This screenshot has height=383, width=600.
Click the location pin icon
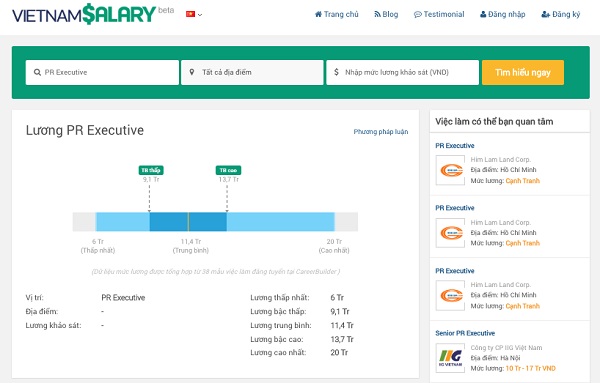point(192,72)
